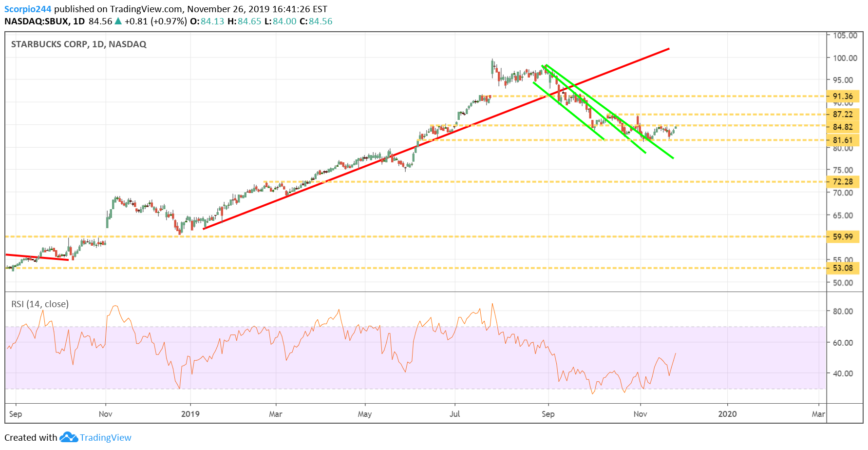Click the 105.00 price axis tick

(x=845, y=35)
